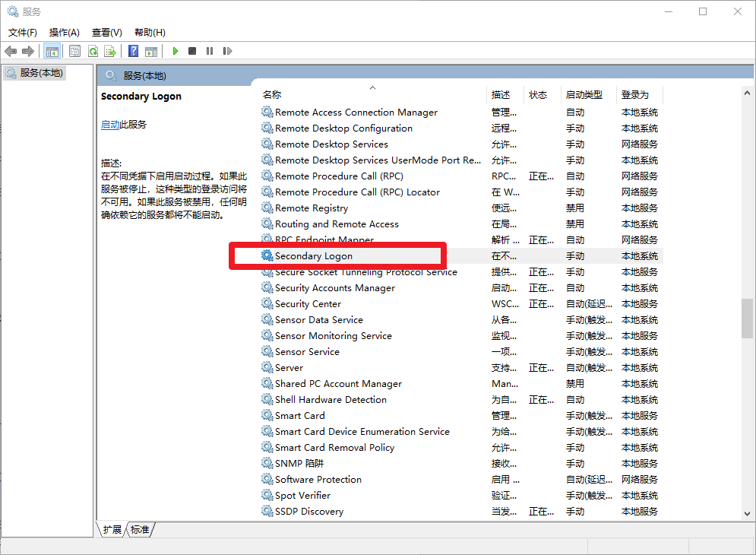Toggle the show/hide console tree icon
Image resolution: width=756 pixels, height=555 pixels.
(x=52, y=51)
